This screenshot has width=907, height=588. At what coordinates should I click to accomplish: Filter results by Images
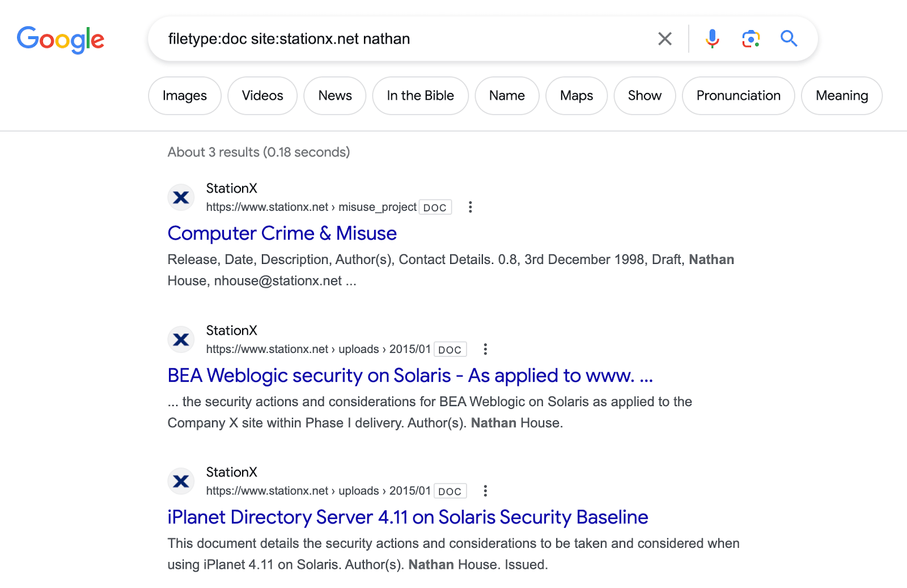(x=185, y=96)
